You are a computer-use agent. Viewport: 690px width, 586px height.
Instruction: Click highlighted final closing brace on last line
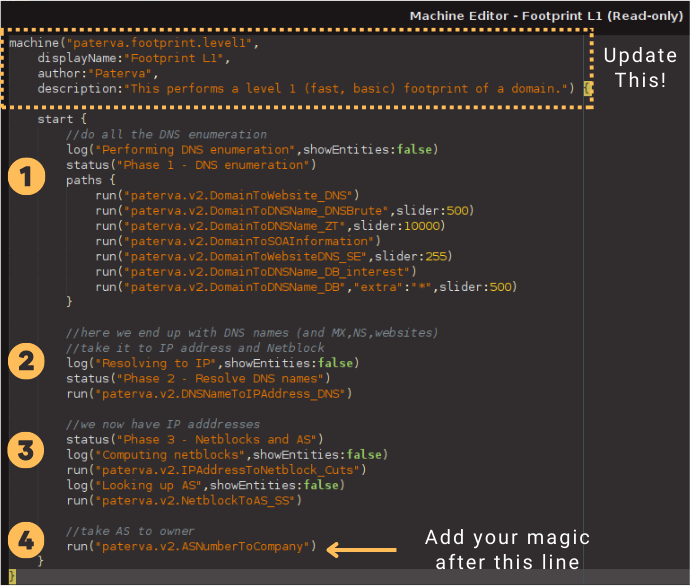click(12, 576)
